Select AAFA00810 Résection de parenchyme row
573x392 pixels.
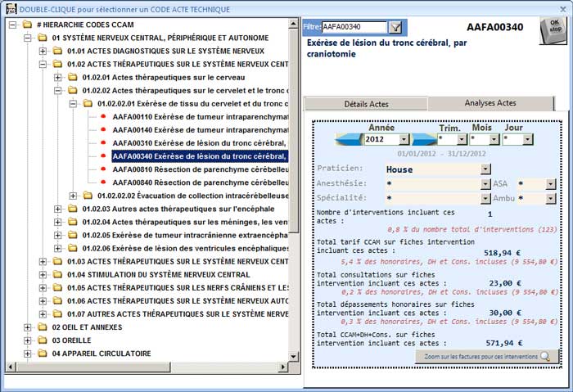(201, 169)
